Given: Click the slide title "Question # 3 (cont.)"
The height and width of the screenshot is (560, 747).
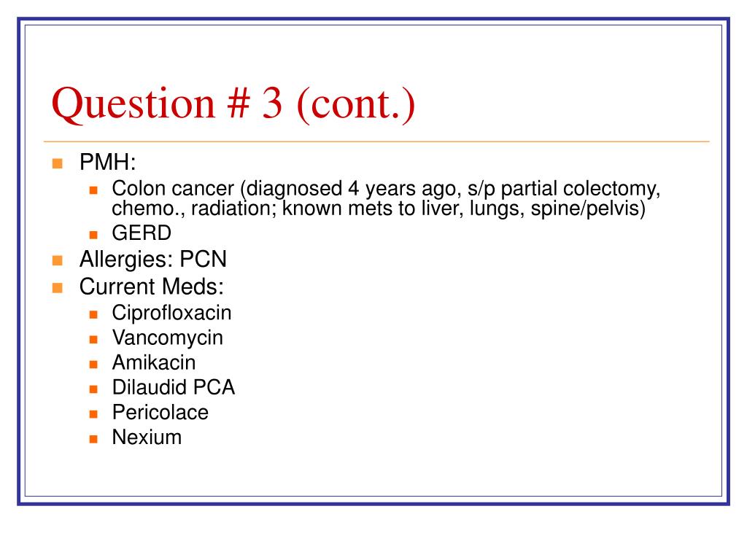Looking at the screenshot, I should [x=233, y=104].
